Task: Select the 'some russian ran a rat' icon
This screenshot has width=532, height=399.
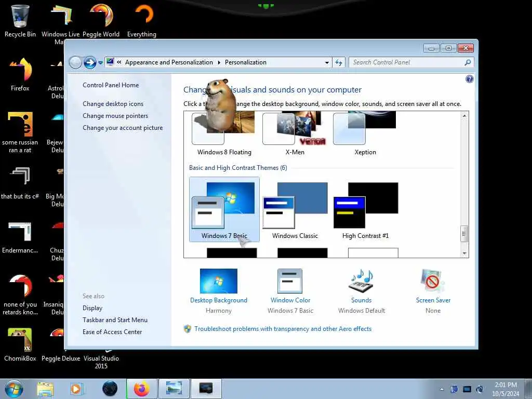Action: click(20, 132)
